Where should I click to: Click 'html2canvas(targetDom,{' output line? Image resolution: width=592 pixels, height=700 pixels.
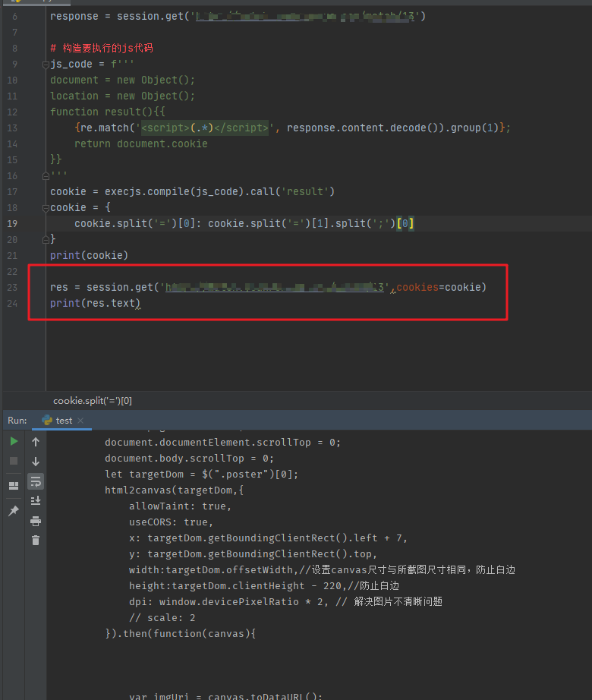[x=174, y=490]
